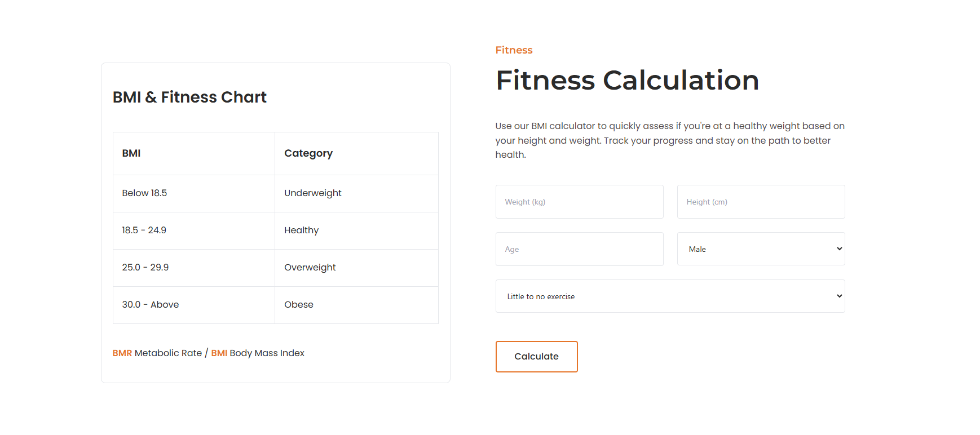Click the orange Fitness subtitle

514,50
